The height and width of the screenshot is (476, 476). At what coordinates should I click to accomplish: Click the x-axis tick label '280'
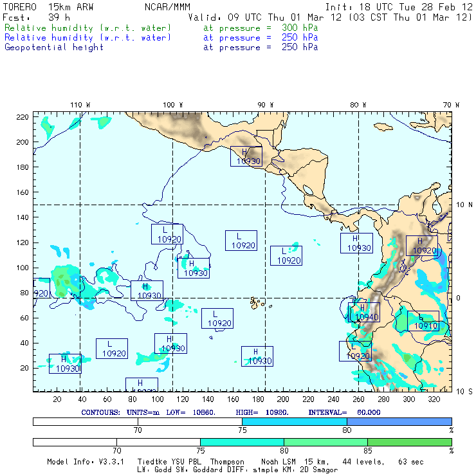[384, 399]
